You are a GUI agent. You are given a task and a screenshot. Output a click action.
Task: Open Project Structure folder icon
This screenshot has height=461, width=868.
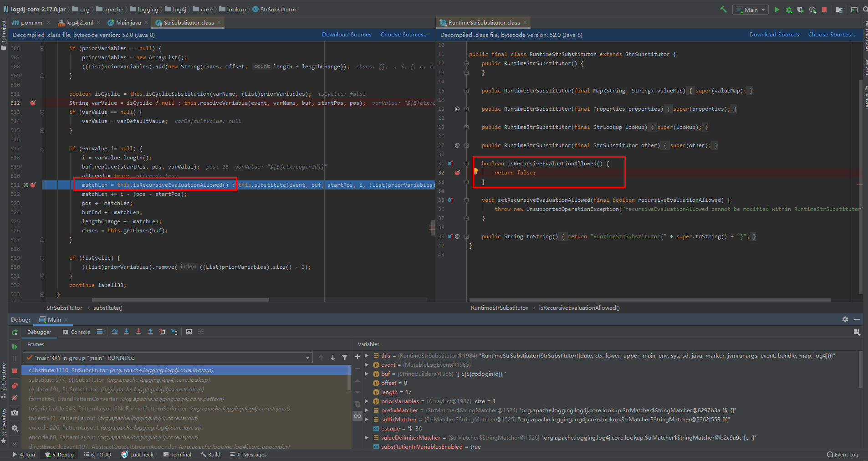839,10
